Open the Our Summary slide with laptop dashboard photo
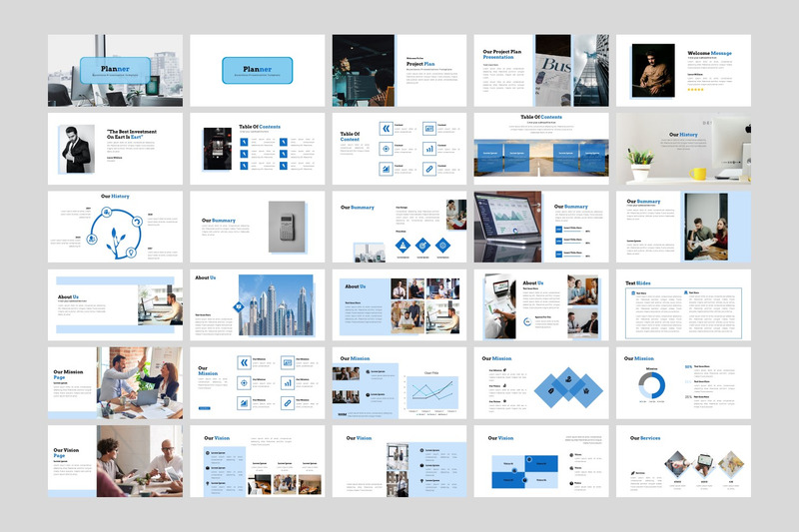Screen dimensions: 799x532 tap(541, 227)
